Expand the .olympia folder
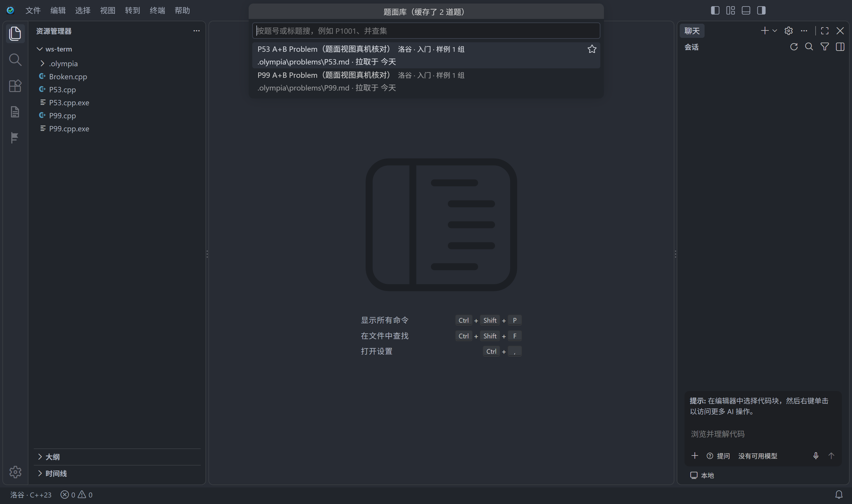 [x=42, y=64]
